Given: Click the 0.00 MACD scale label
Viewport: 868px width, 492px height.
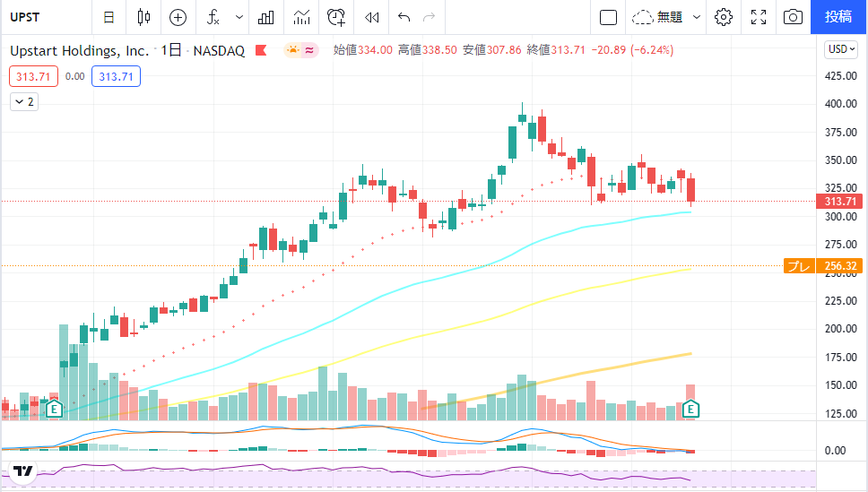Looking at the screenshot, I should point(835,451).
